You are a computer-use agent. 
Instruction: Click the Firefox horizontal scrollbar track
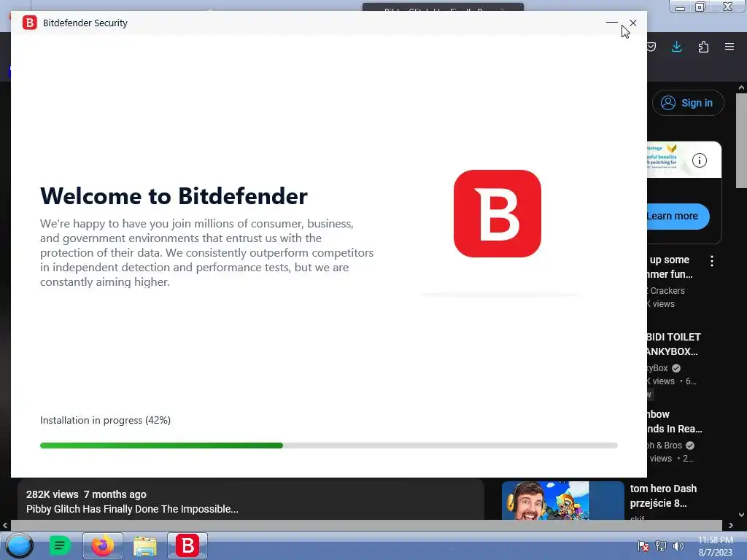(367, 525)
